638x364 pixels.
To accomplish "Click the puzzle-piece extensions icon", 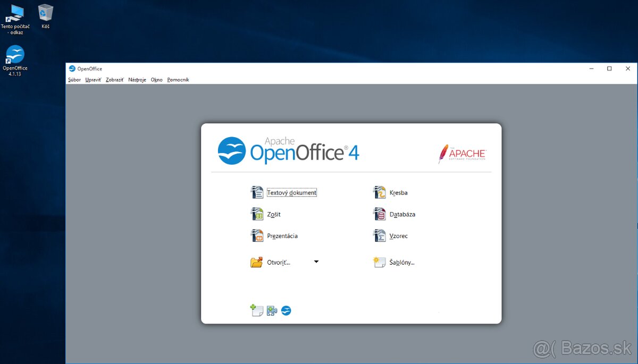I will click(272, 311).
